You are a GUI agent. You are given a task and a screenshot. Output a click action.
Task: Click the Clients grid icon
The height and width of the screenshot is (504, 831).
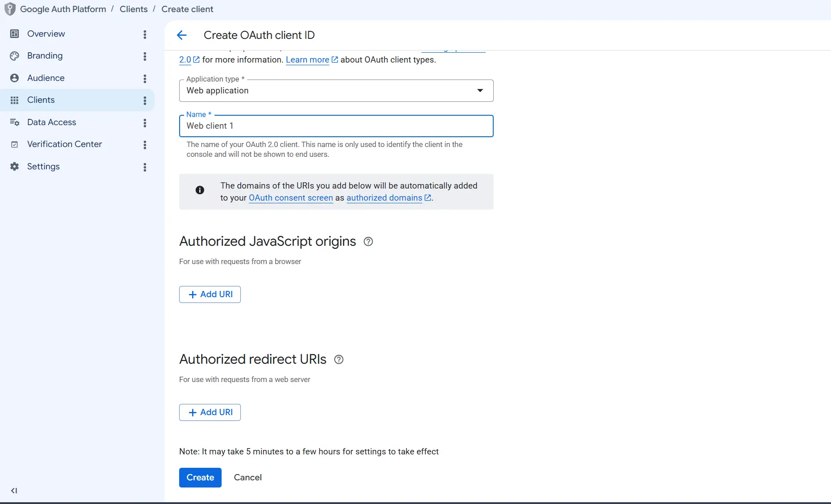[x=14, y=100]
